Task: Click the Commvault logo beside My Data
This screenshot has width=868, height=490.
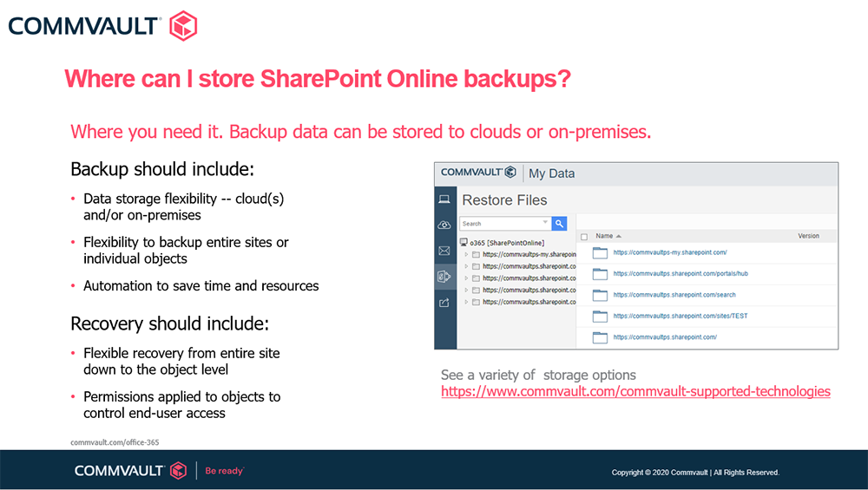Action: pos(478,172)
